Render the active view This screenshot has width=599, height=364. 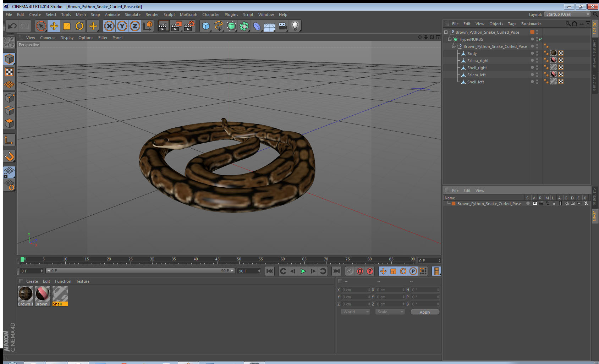point(163,26)
